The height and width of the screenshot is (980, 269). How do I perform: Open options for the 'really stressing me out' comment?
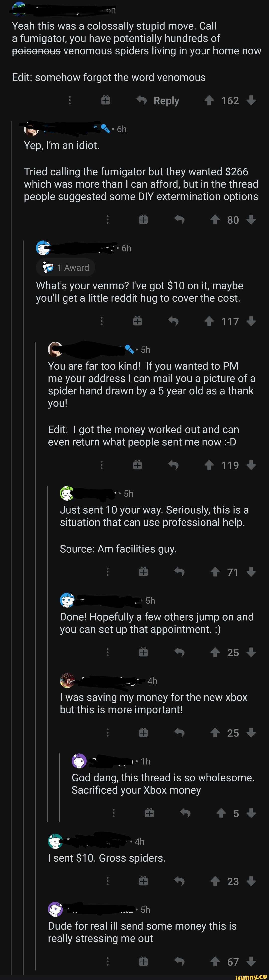[x=108, y=962]
